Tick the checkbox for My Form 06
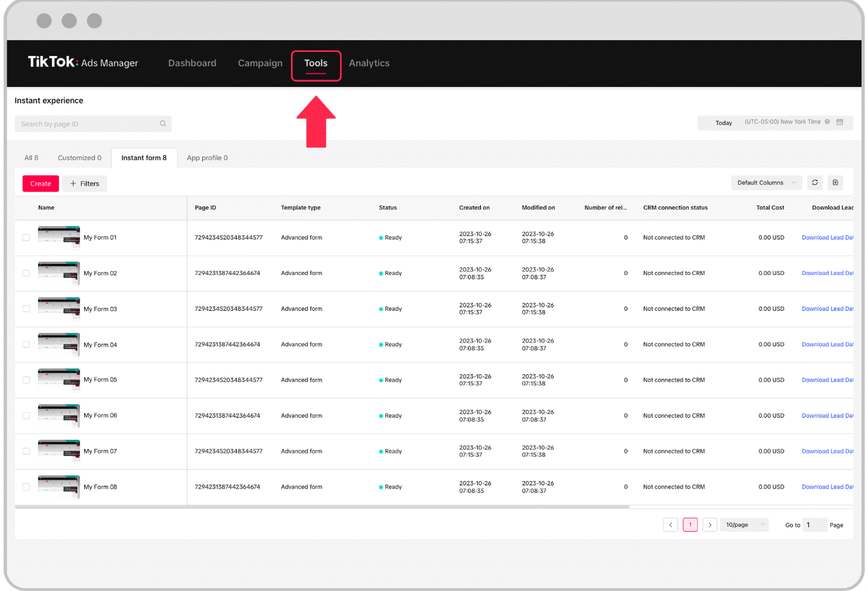 point(26,416)
